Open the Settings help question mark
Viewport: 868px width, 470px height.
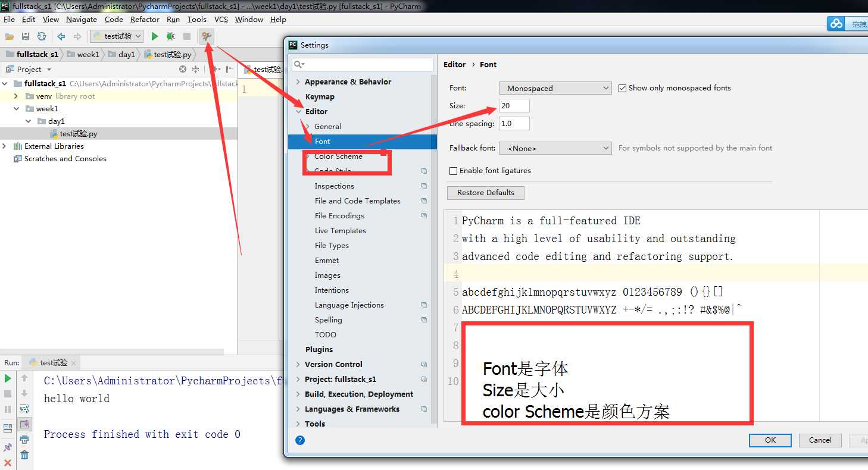point(300,440)
